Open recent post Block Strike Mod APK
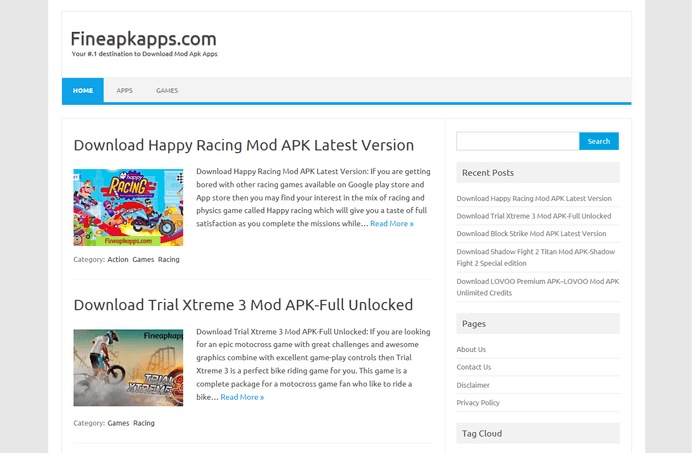This screenshot has height=453, width=700. [x=531, y=233]
